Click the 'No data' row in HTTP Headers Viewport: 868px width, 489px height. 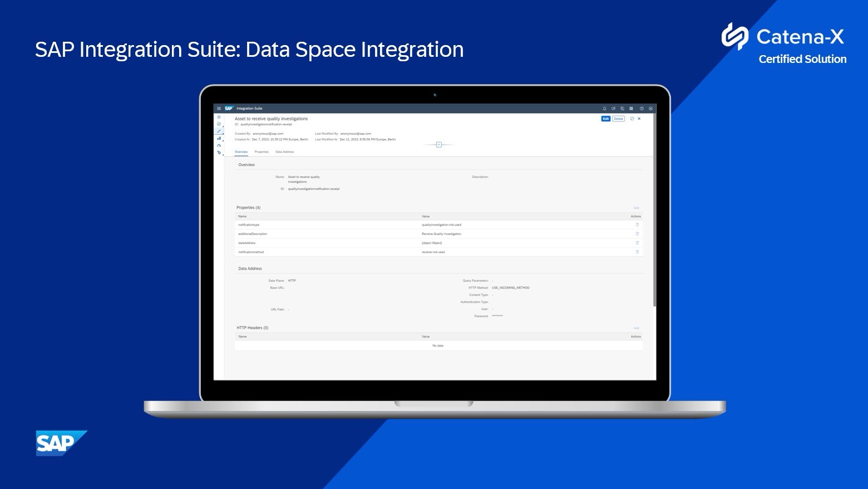click(x=438, y=346)
